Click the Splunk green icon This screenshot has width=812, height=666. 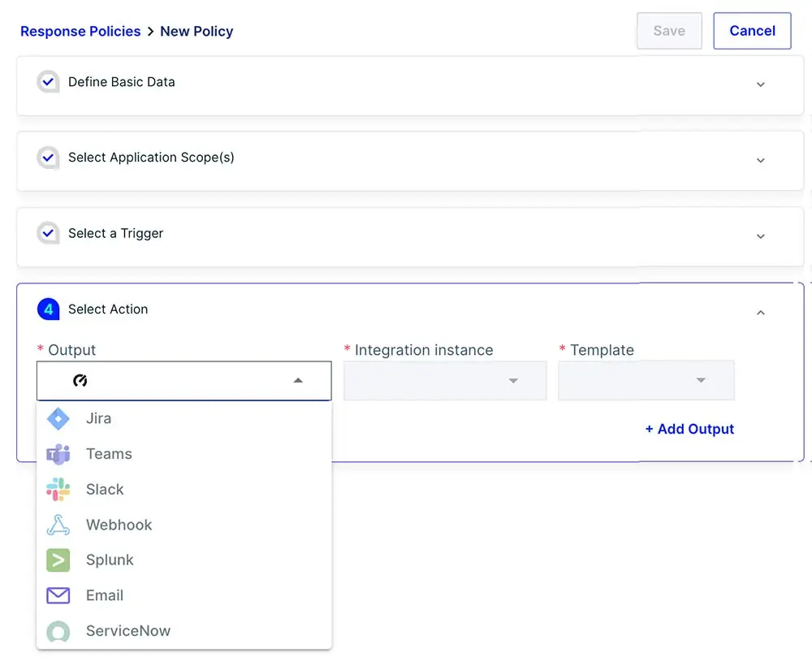pos(58,560)
